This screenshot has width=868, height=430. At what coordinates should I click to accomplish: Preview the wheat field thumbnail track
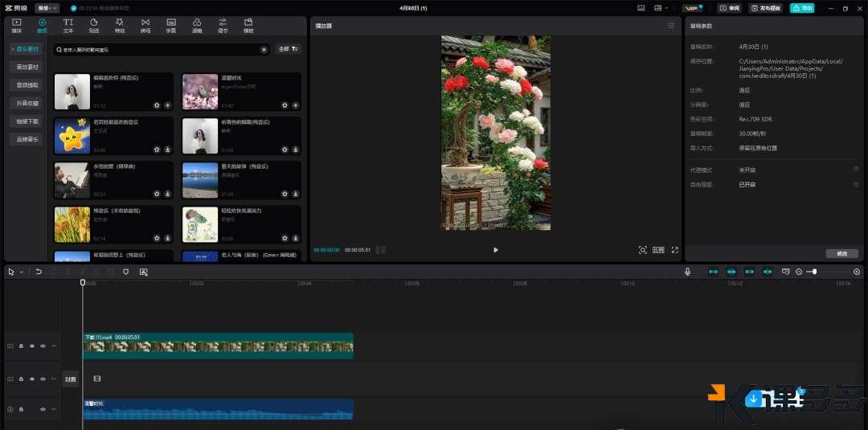pyautogui.click(x=72, y=225)
